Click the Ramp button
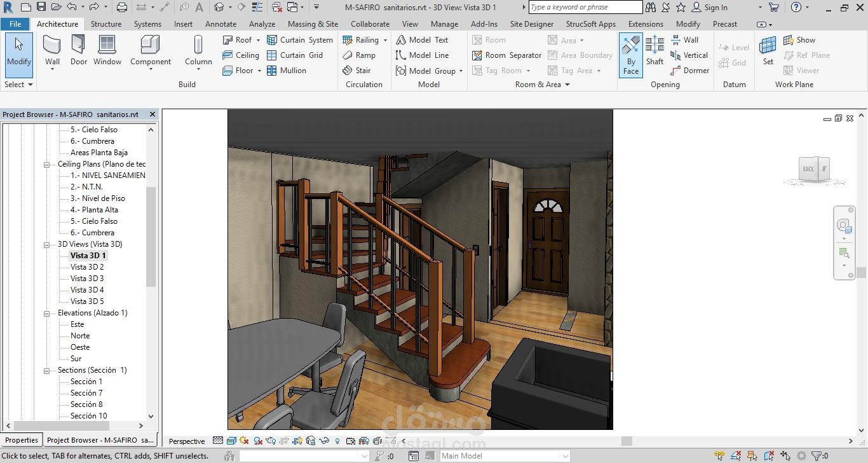Viewport: 868px width, 463px height. (358, 55)
